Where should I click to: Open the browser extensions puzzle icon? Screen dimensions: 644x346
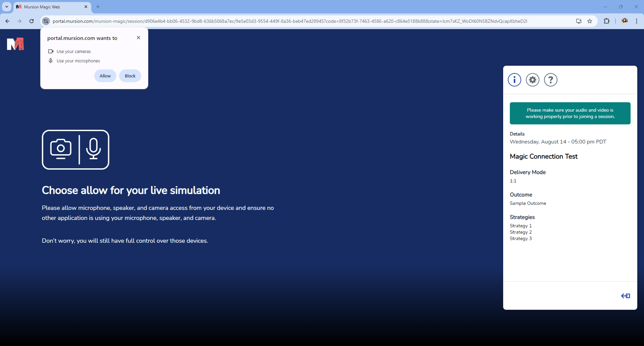pyautogui.click(x=607, y=21)
